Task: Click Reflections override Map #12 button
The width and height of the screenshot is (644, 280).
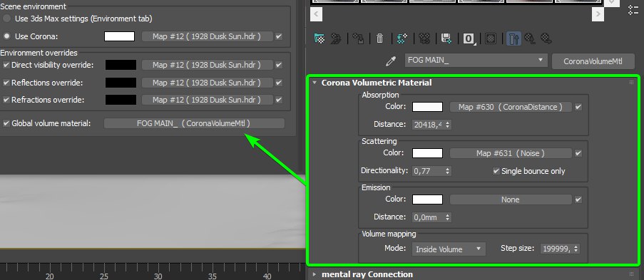Action: pyautogui.click(x=207, y=83)
